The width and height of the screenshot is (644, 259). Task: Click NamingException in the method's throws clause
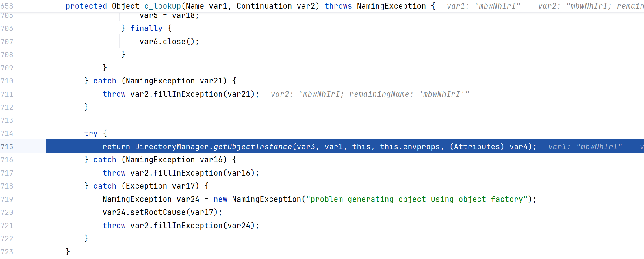[x=391, y=6]
